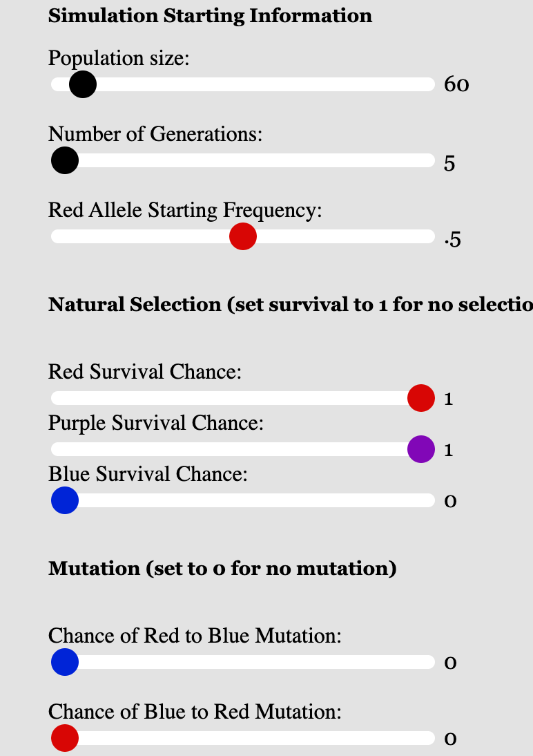Click the Red Survival Chance slider handle
The height and width of the screenshot is (756, 533).
coord(421,398)
